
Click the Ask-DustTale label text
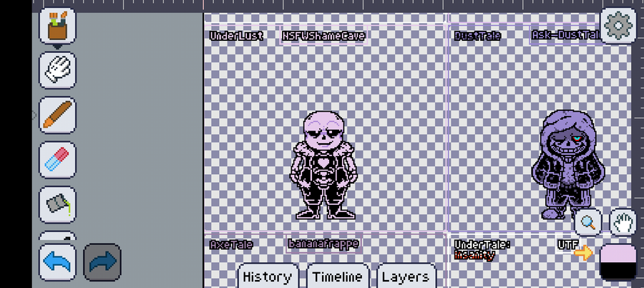pyautogui.click(x=566, y=35)
